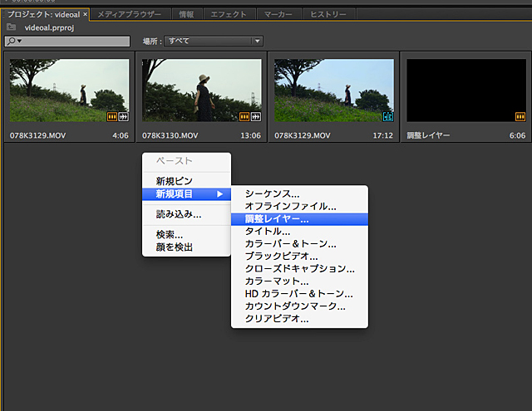
Task: Close the プロジェクト: videoal tab
Action: tap(85, 14)
